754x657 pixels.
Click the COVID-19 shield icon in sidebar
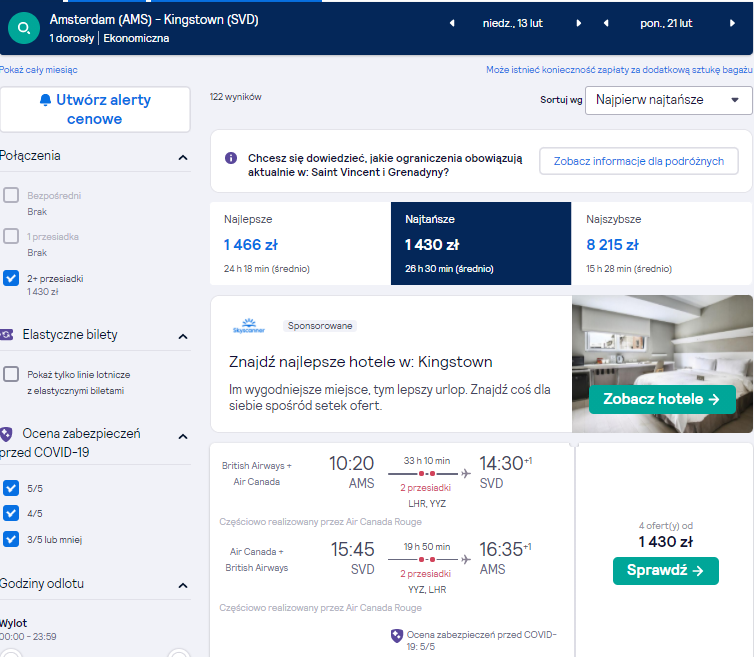point(6,434)
